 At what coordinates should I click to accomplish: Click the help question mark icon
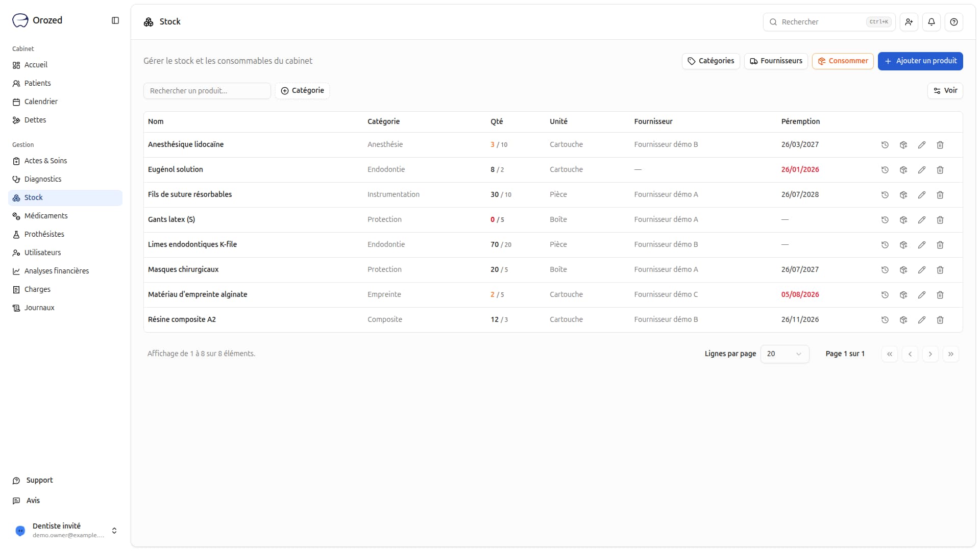coord(954,22)
